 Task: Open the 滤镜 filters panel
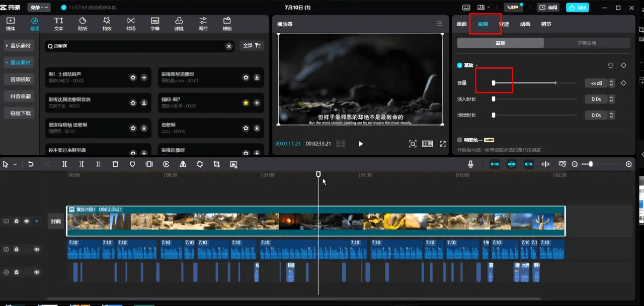[179, 24]
